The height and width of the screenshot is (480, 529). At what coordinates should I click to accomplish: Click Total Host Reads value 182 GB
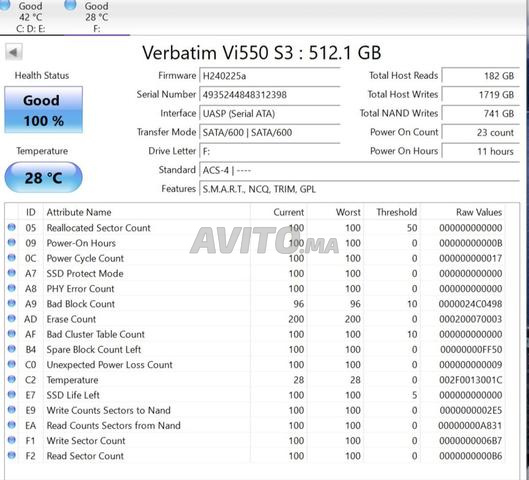click(480, 76)
